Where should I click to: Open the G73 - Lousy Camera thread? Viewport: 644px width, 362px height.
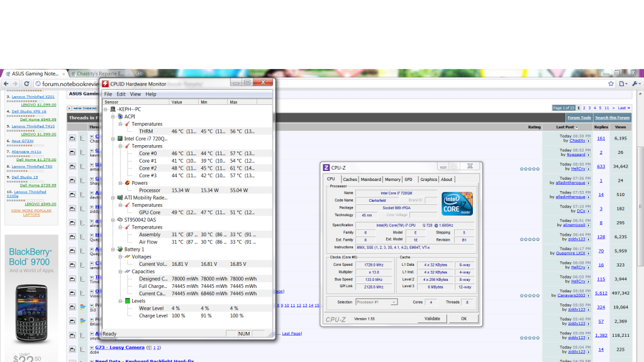tap(119, 347)
